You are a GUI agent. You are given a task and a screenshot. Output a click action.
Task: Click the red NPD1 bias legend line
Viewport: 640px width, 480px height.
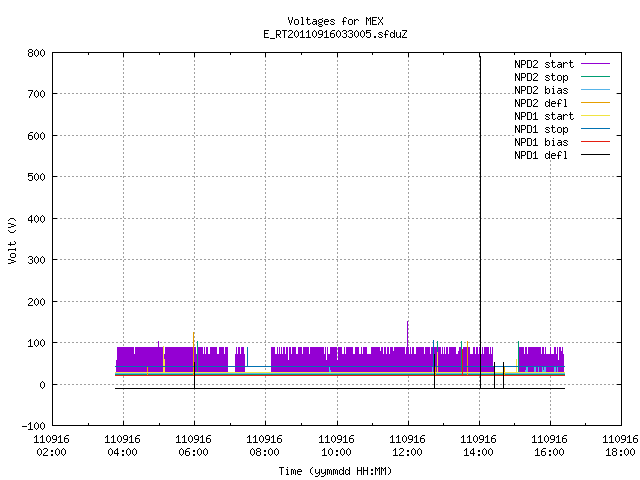(595, 142)
